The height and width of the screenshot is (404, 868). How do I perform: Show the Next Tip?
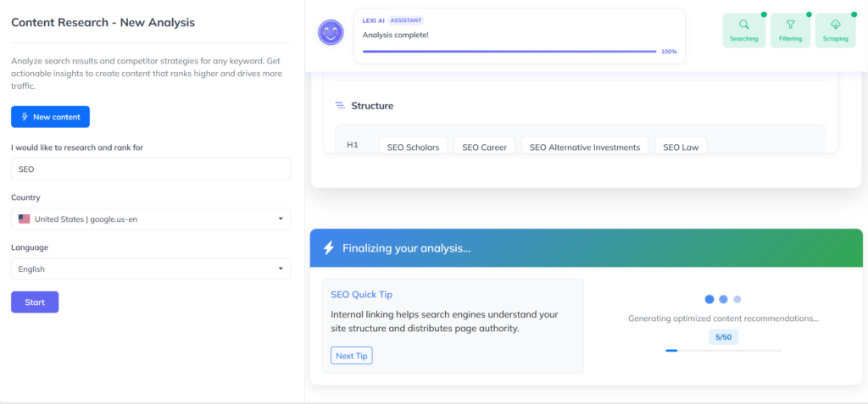(x=351, y=356)
